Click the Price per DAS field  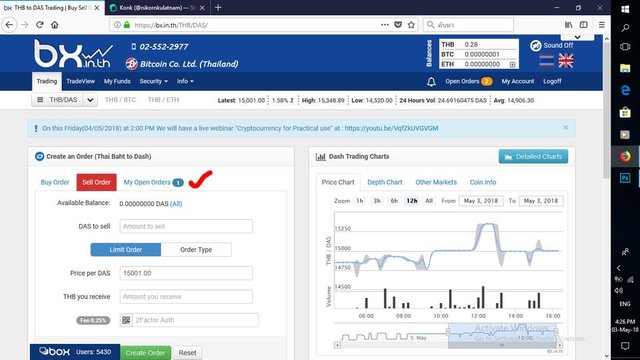186,273
